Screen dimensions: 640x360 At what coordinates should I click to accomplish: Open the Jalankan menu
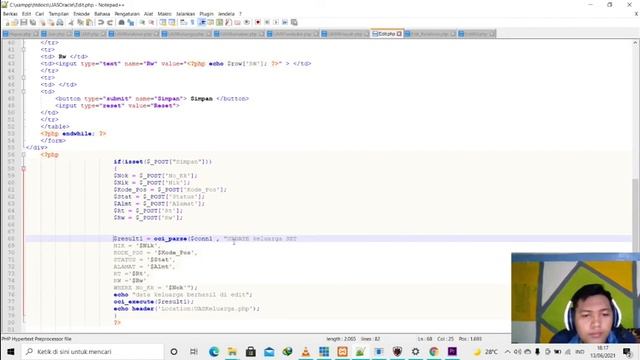click(186, 14)
